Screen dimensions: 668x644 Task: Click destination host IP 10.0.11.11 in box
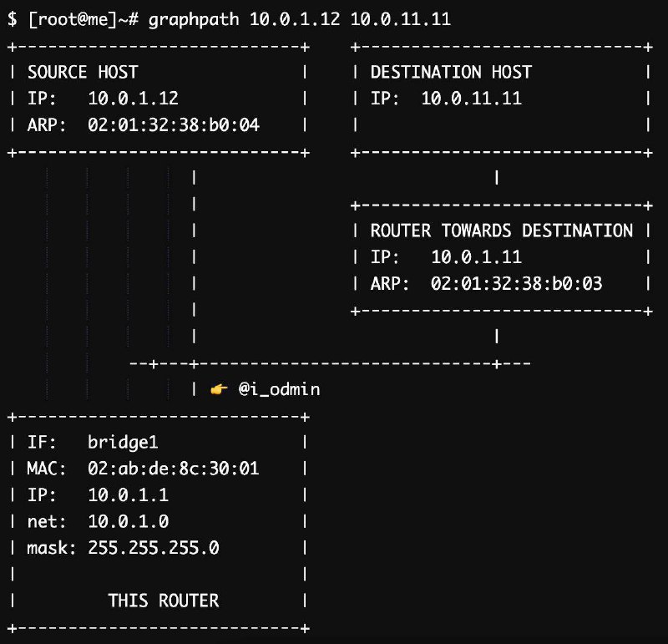(x=471, y=99)
